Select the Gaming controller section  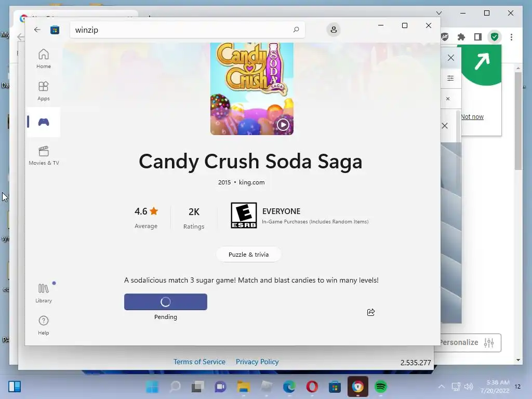(x=44, y=122)
